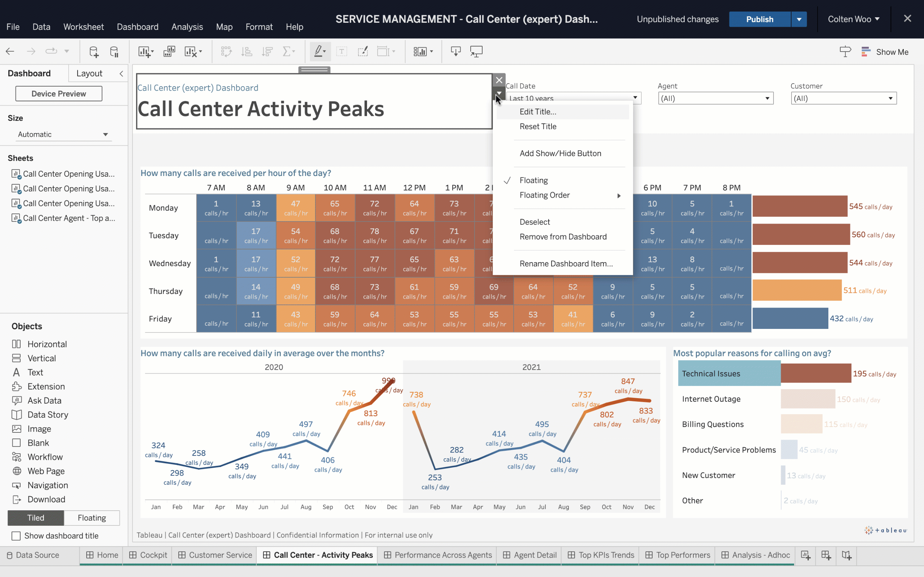The width and height of the screenshot is (924, 577).
Task: Click the Floating layout slider control
Action: tap(91, 517)
